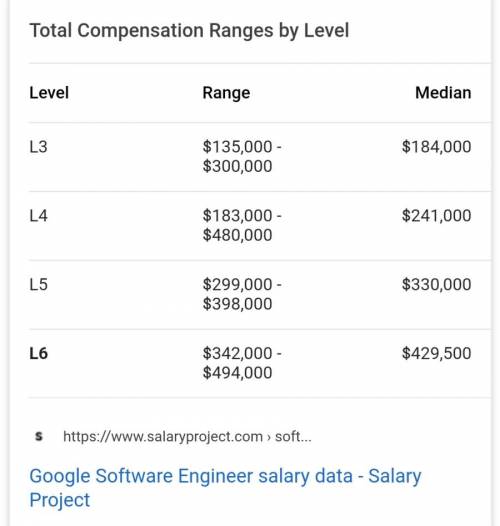Click the L4 range $183,000 - $480,000
The width and height of the screenshot is (500, 526).
point(242,225)
